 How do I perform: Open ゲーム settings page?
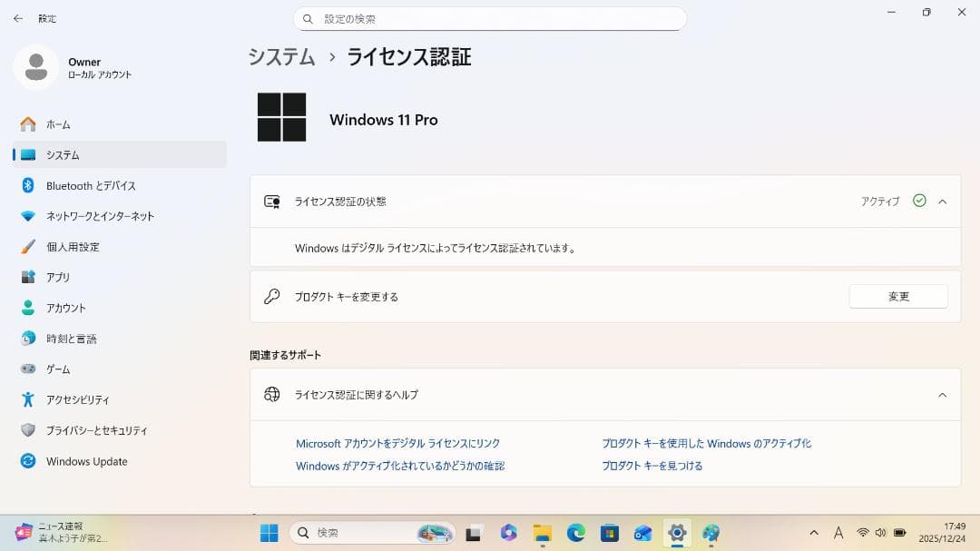pyautogui.click(x=120, y=369)
